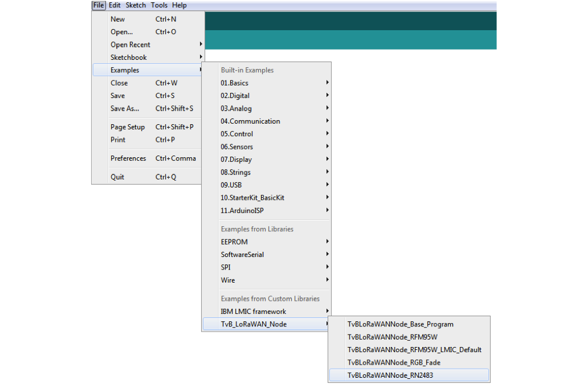This screenshot has width=588, height=392.
Task: Open IBM LMIC framework examples
Action: (x=254, y=312)
